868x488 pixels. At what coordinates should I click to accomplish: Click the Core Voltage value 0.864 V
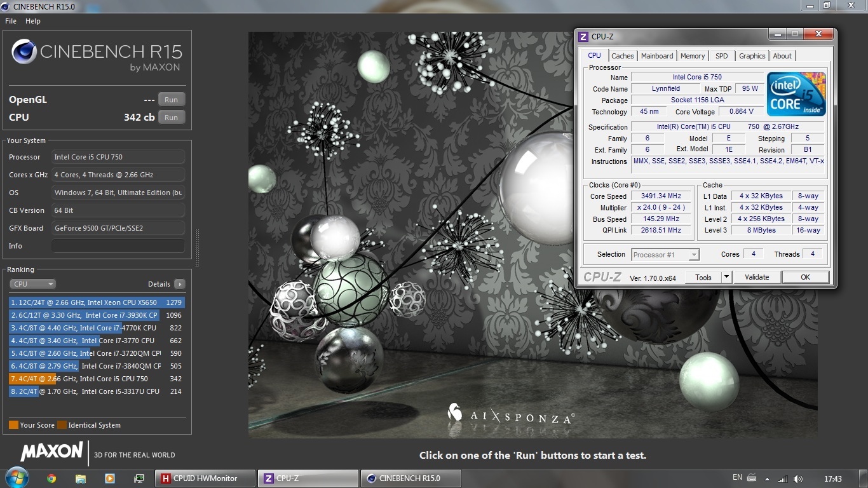pyautogui.click(x=742, y=112)
